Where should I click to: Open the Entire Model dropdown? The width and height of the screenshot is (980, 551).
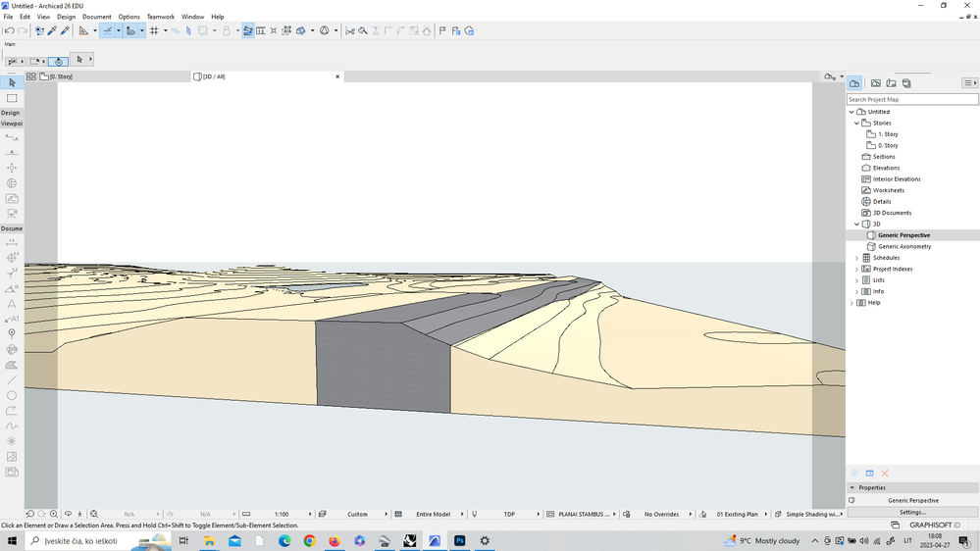(x=433, y=514)
